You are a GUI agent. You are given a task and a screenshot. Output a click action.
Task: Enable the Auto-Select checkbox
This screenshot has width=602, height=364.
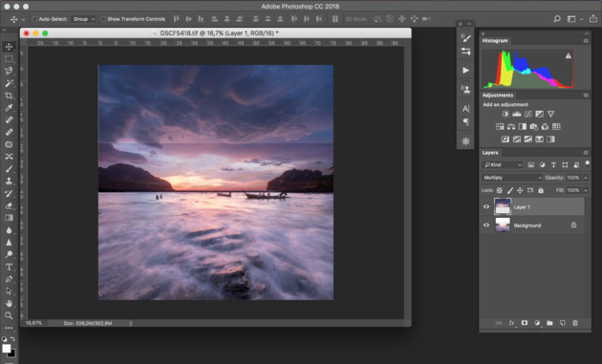[x=34, y=19]
